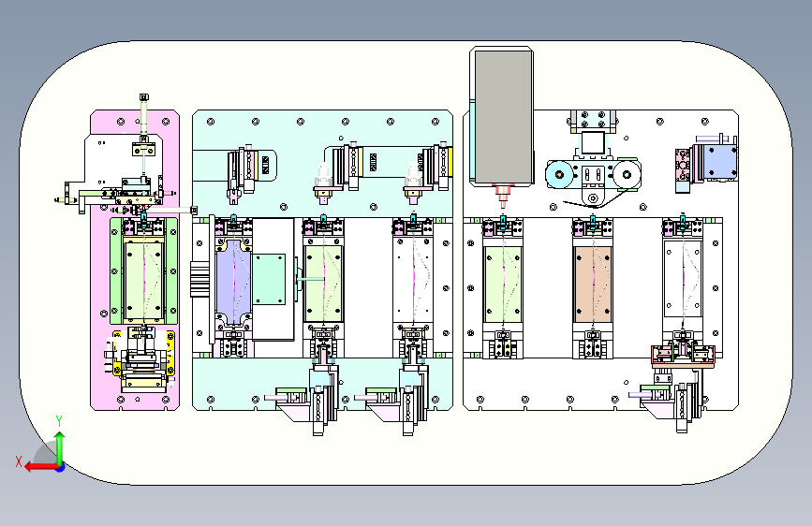The height and width of the screenshot is (526, 812).
Task: Select the small idler roller below the belt pulleys
Action: point(593,197)
